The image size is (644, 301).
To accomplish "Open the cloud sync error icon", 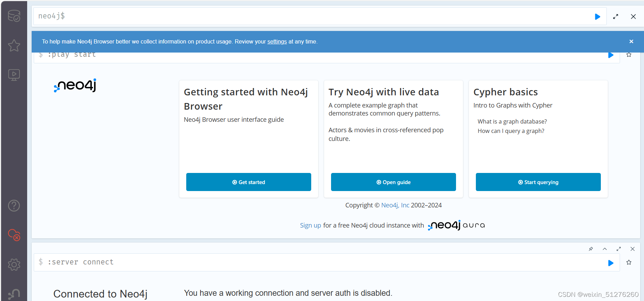I will tap(14, 235).
